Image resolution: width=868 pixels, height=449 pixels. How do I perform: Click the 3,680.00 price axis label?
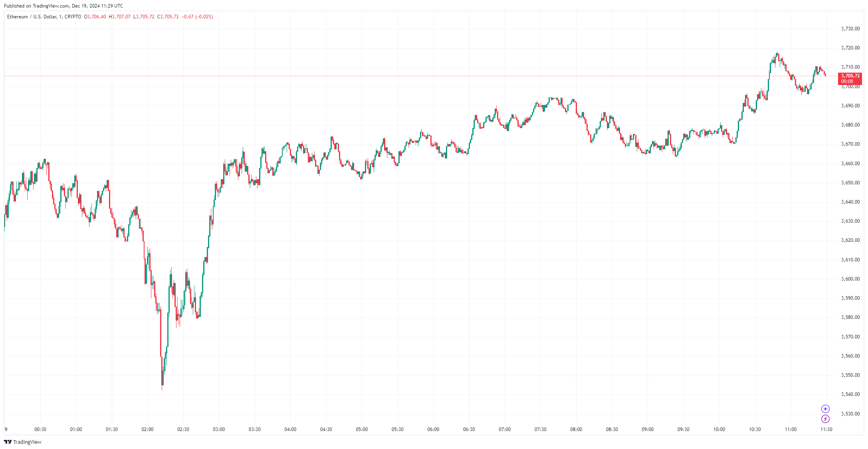(x=850, y=125)
